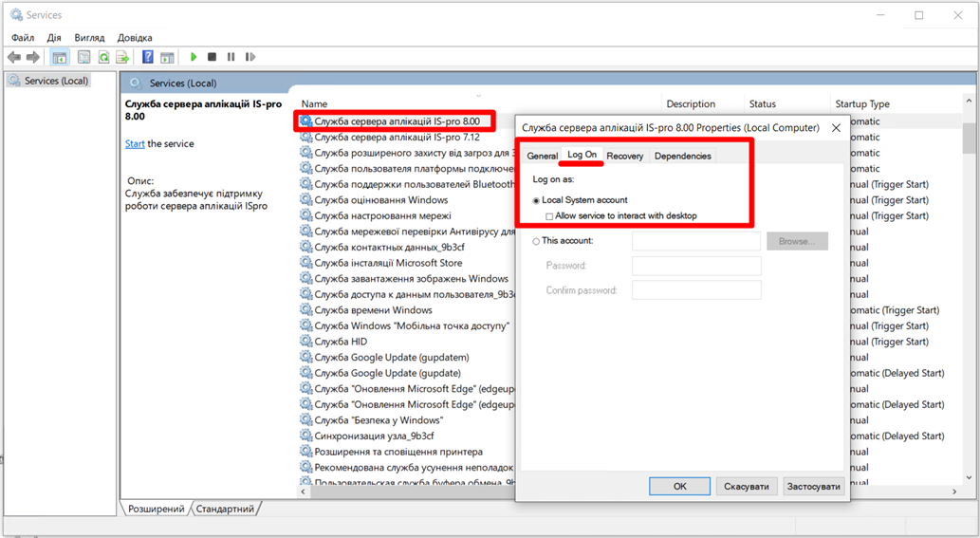Screen dimensions: 980x538
Task: Sort by the Description column header
Action: 691,103
